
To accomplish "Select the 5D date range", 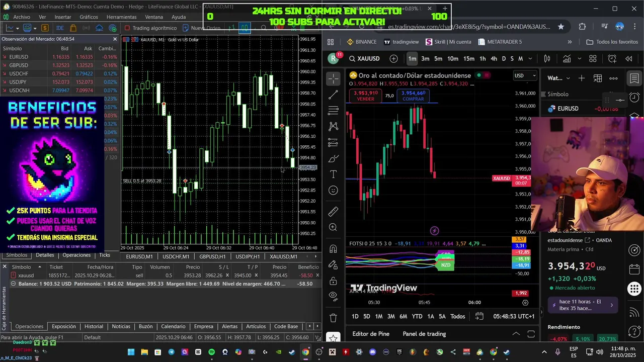I will (366, 316).
